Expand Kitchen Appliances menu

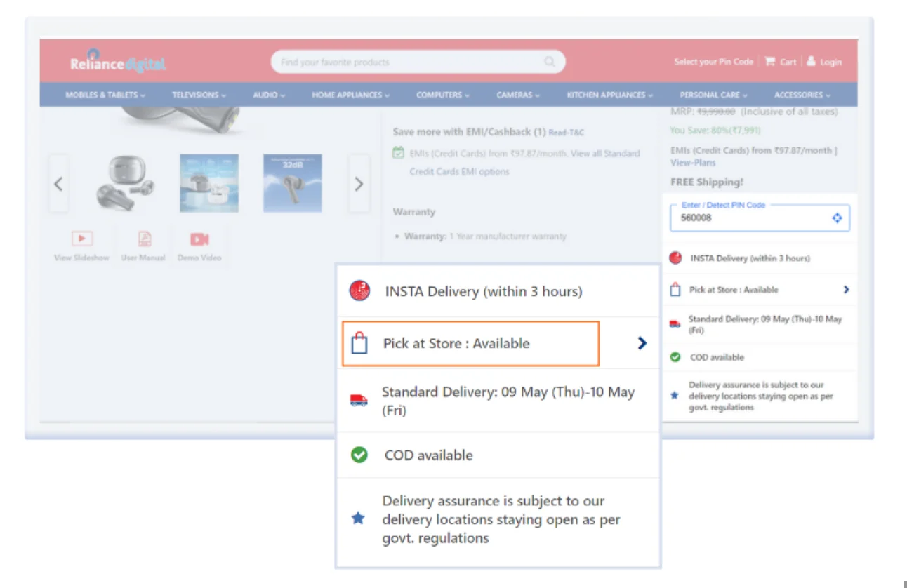point(609,95)
